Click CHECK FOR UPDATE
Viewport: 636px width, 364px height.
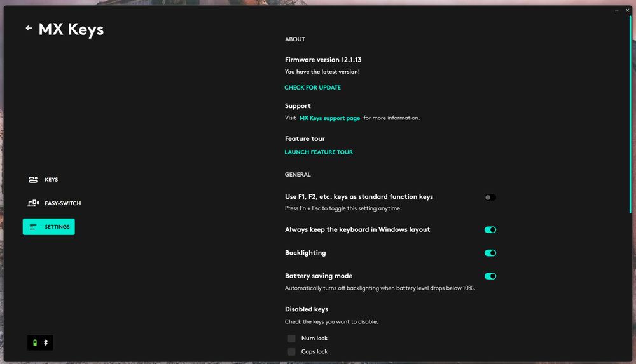[312, 88]
